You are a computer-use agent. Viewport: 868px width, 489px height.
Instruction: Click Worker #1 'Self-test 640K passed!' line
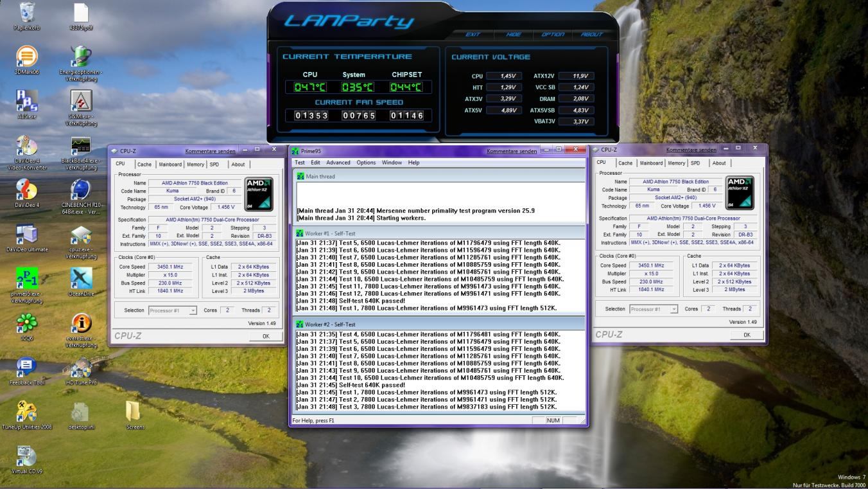click(x=351, y=301)
